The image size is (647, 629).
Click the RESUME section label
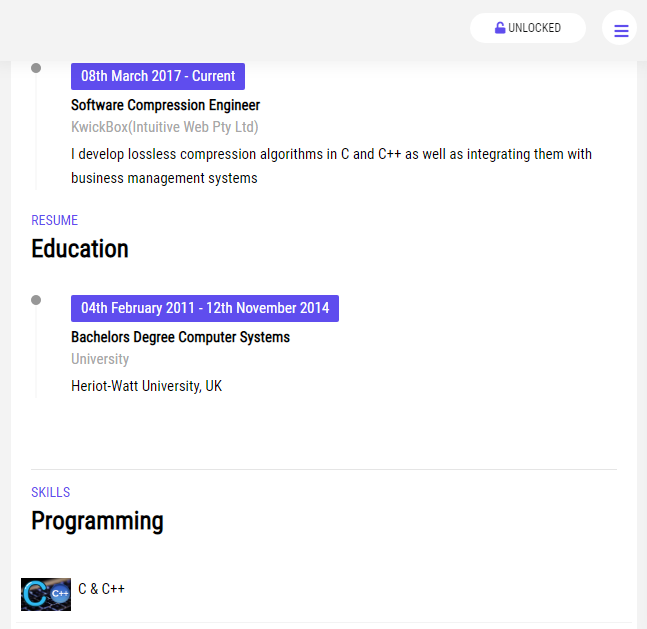tap(54, 221)
